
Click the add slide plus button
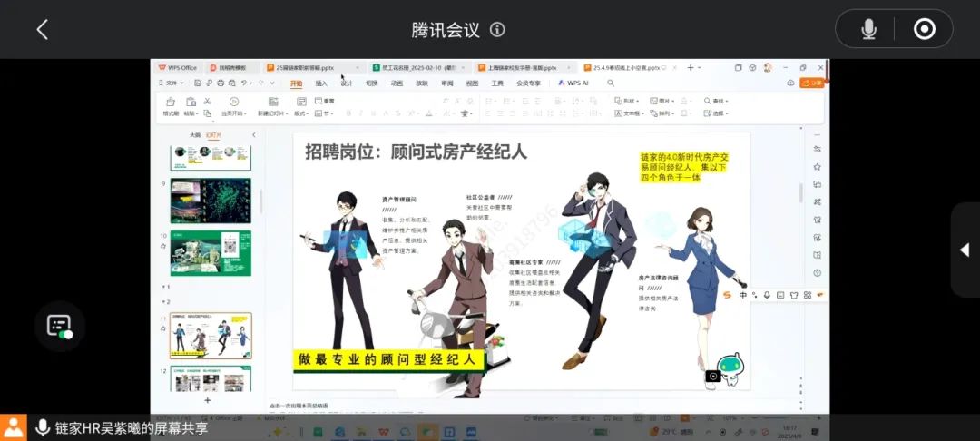tap(207, 399)
